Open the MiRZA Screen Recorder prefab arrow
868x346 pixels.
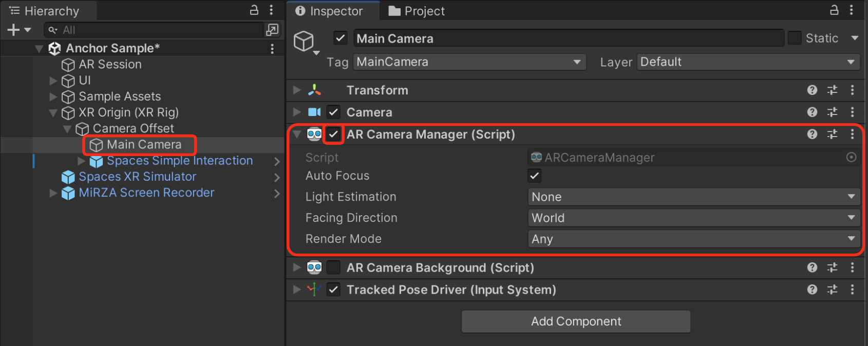277,194
